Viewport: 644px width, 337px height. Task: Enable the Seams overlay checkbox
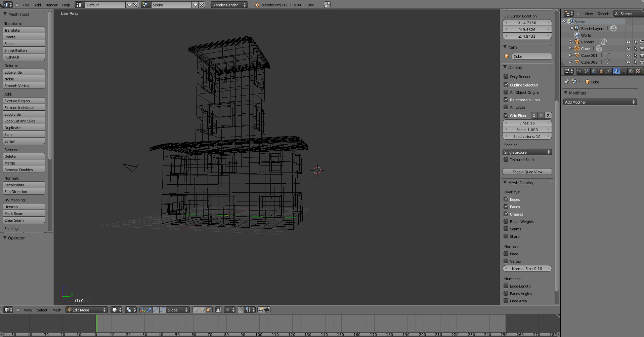[x=506, y=229]
